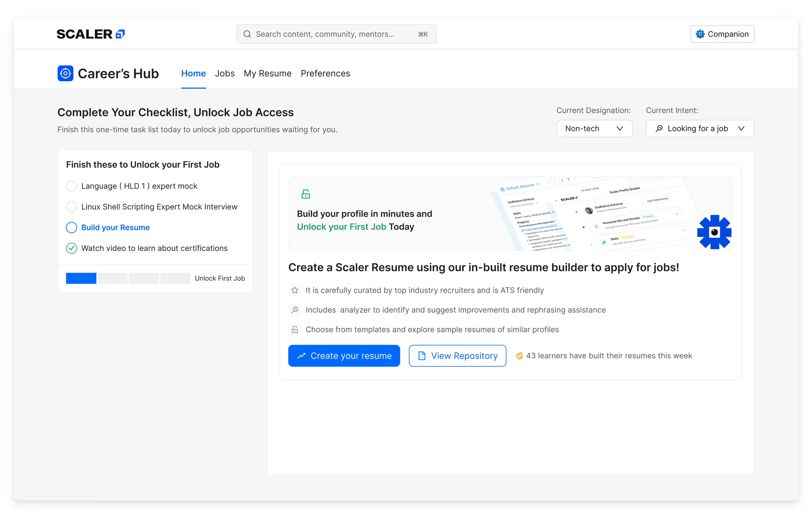Screen dimensions: 812x519
Task: Click the magnifier icon in Current Intent
Action: 659,128
